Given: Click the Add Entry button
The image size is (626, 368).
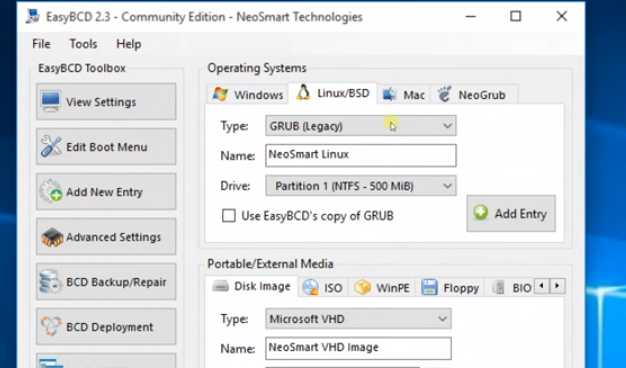Looking at the screenshot, I should coord(511,214).
